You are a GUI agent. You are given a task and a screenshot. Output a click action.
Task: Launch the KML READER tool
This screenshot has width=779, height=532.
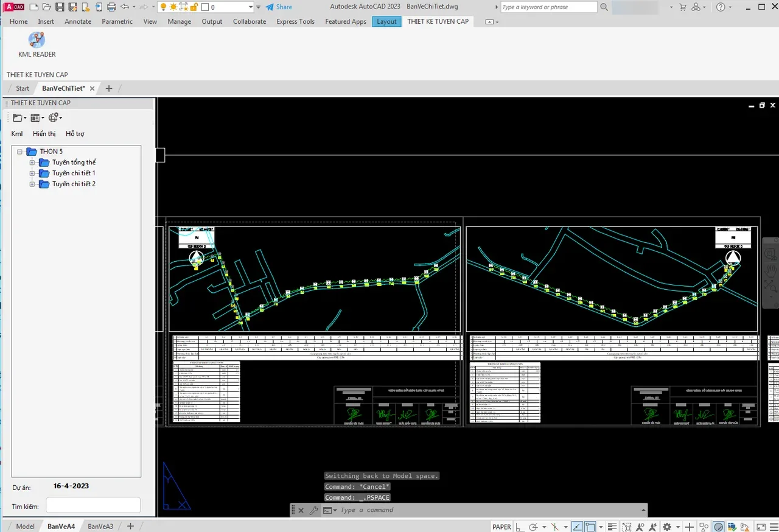pos(37,45)
